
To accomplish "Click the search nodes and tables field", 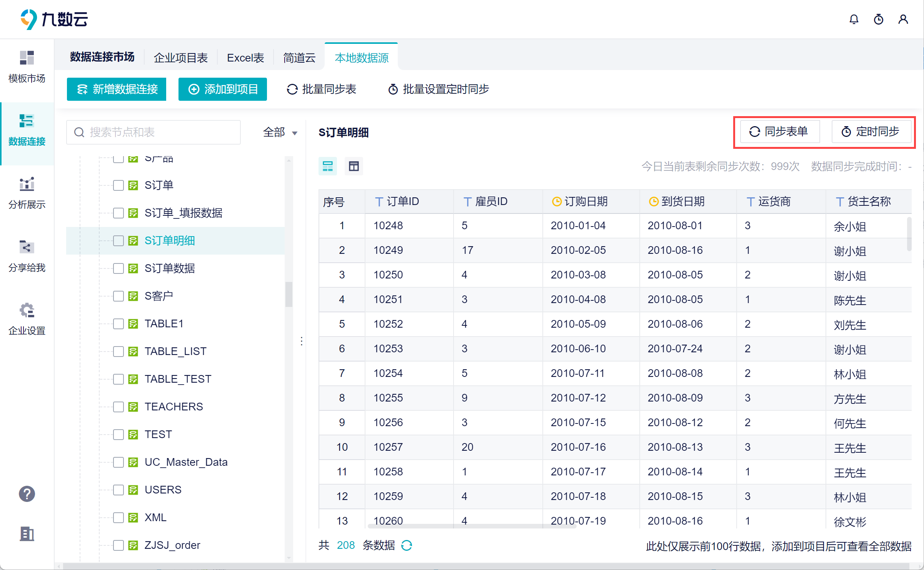I will (x=153, y=132).
